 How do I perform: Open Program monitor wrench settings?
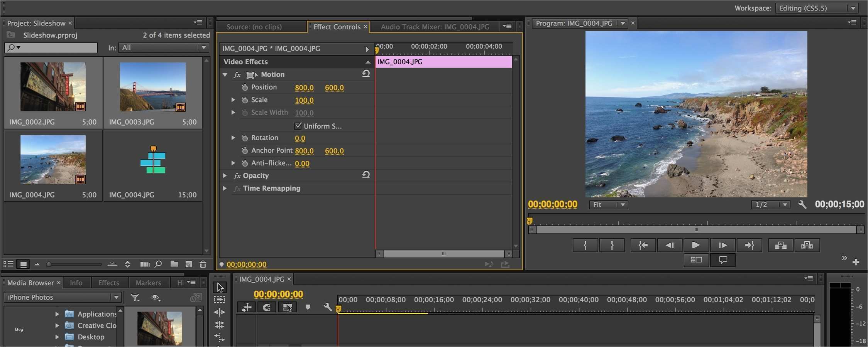802,204
